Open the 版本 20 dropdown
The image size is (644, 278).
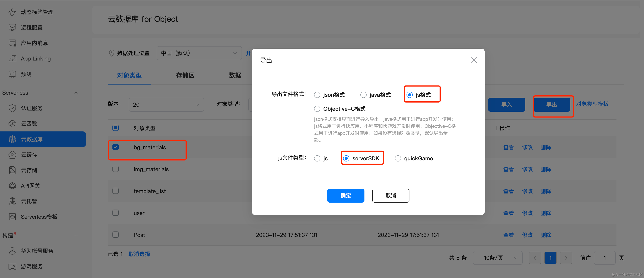(x=166, y=105)
